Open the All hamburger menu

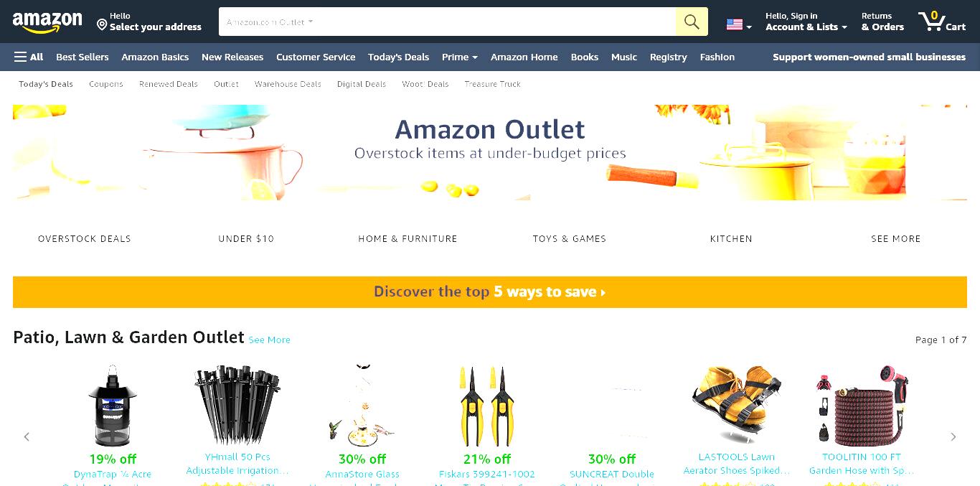29,57
